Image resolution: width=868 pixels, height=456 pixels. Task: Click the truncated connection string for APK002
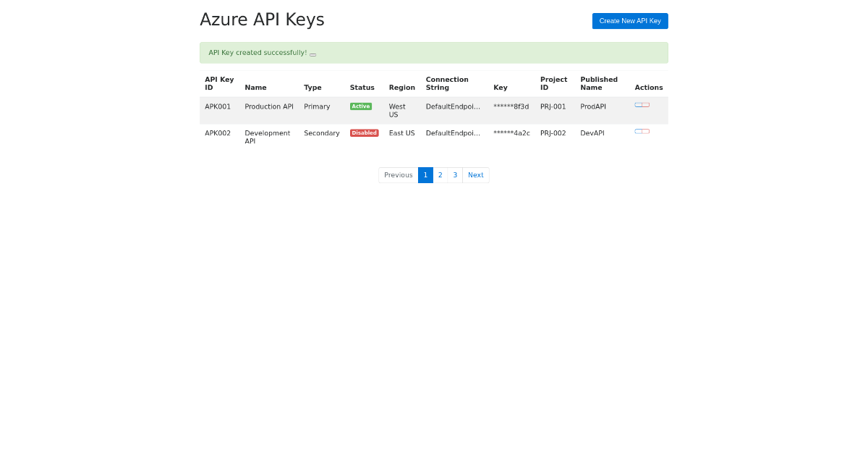(x=452, y=132)
